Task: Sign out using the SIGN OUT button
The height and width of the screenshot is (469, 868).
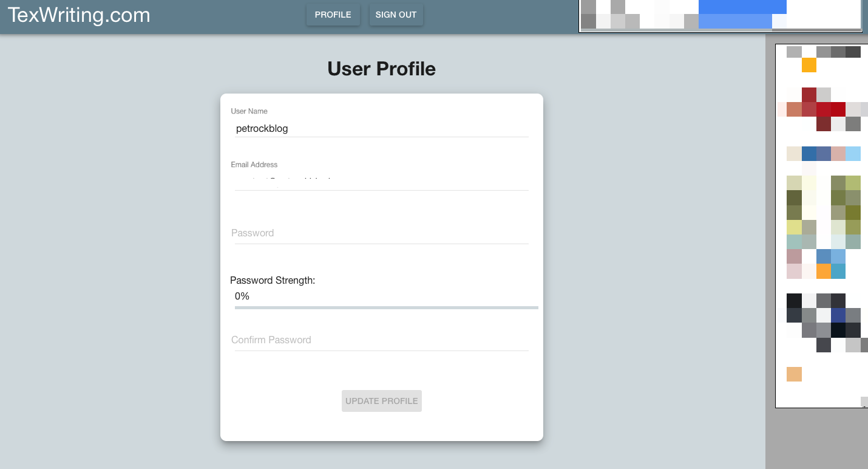Action: [x=396, y=15]
